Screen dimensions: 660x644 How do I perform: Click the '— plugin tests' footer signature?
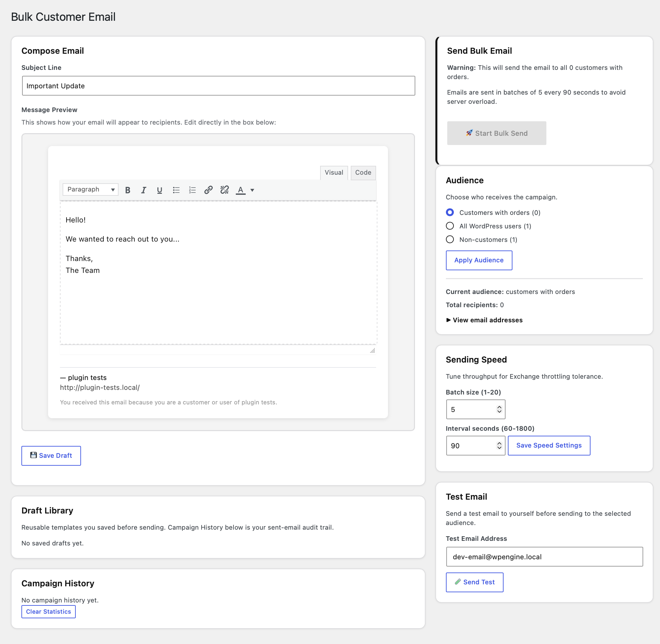tap(83, 378)
